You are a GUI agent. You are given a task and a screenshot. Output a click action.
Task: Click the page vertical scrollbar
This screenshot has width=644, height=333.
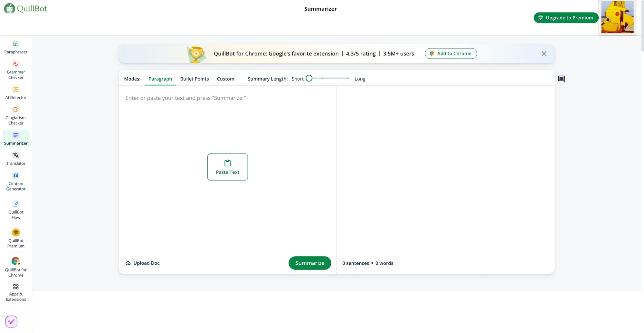point(642,26)
